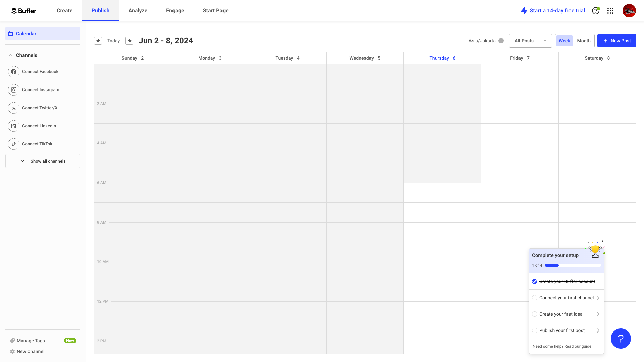Viewport: 644px width, 362px height.
Task: Connect the Instagram channel
Action: (40, 89)
